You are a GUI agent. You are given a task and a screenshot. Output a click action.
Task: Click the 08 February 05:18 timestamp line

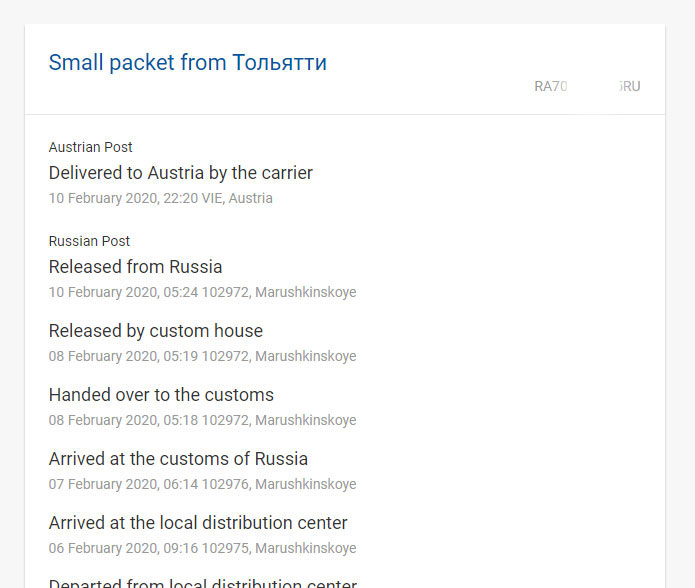(x=203, y=420)
